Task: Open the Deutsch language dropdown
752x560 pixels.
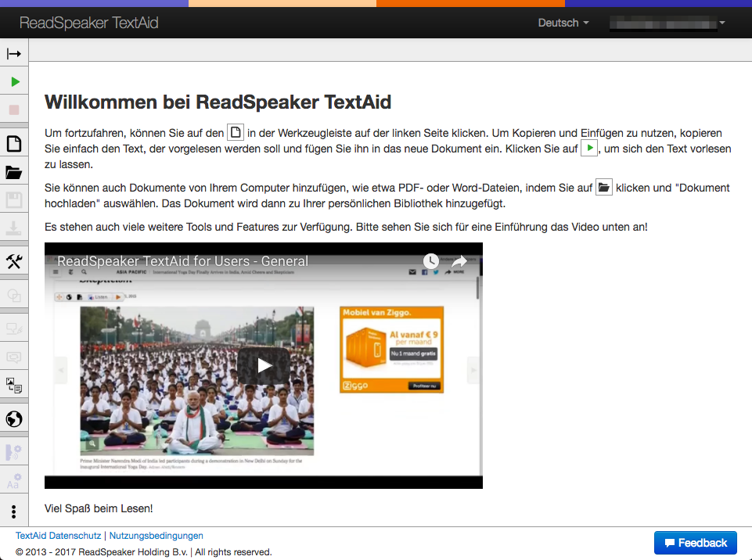Action: [563, 23]
